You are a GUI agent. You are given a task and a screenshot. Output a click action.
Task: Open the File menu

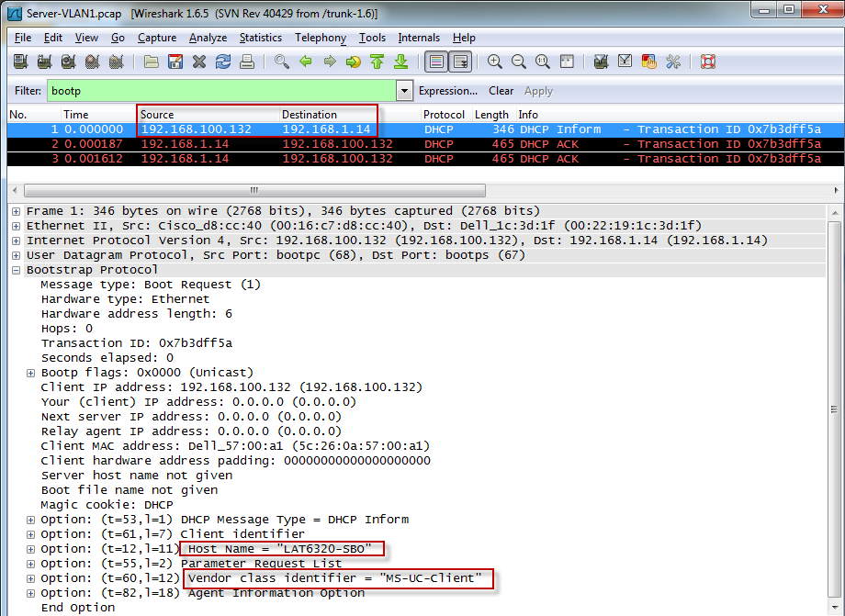pos(23,38)
